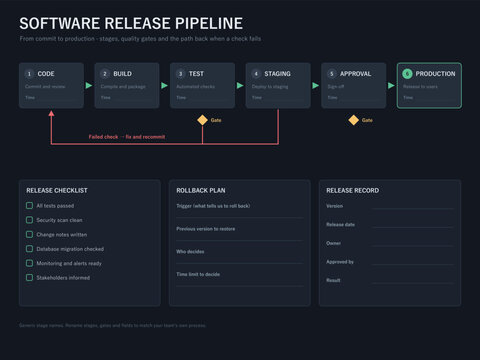Click the 'Commit and review' subtitle
The image size is (480, 360).
pos(45,86)
